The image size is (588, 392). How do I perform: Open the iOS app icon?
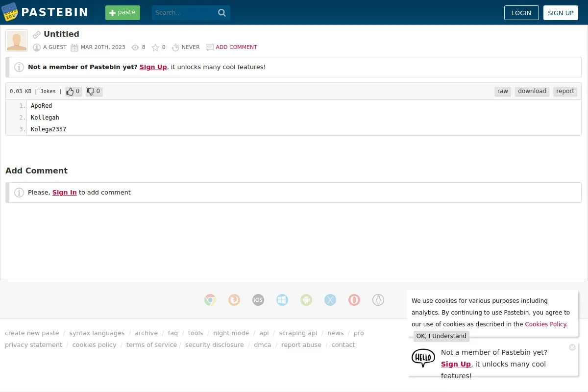[x=258, y=300]
